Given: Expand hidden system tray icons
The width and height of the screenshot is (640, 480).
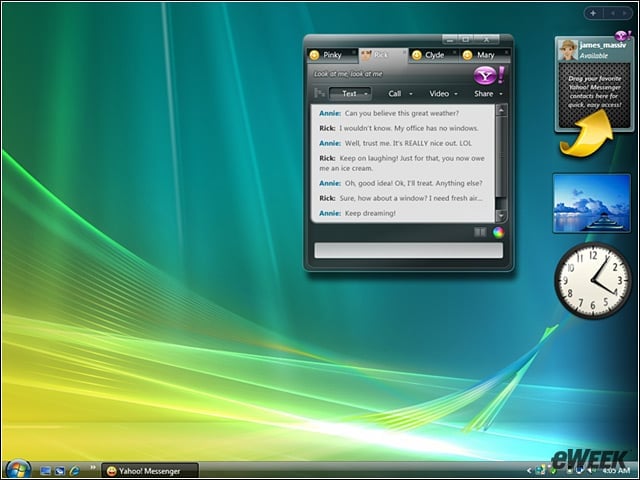Looking at the screenshot, I should click(529, 471).
